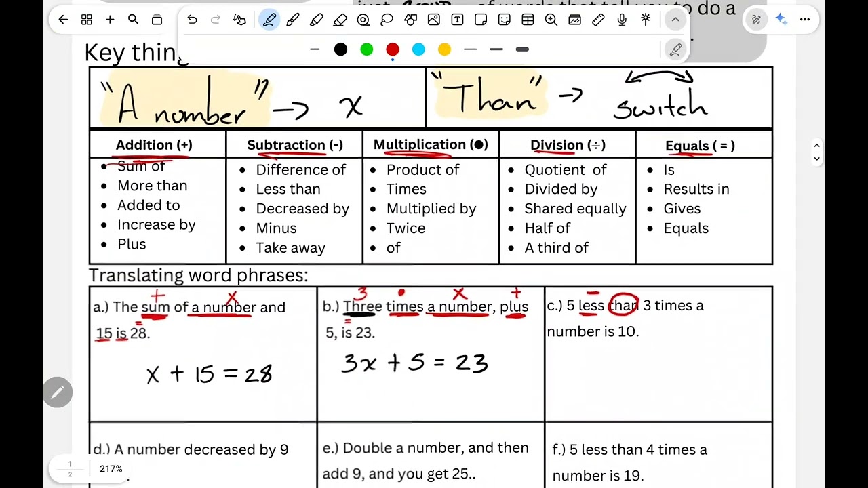
Task: Click the 'Addition (+)' column header
Action: [154, 145]
